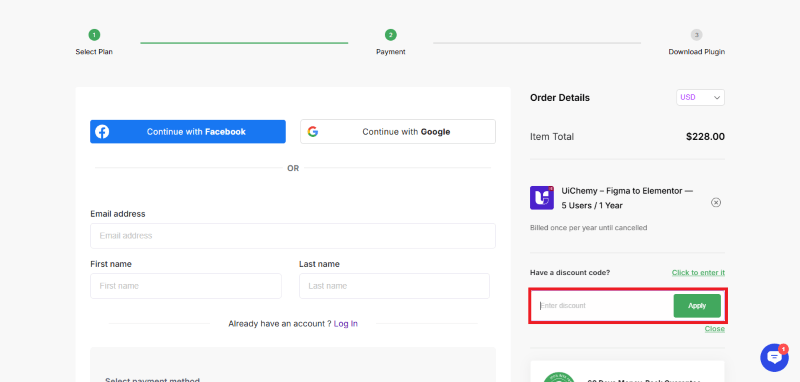Click the money back guarantee badge
800x382 pixels.
pyautogui.click(x=558, y=377)
